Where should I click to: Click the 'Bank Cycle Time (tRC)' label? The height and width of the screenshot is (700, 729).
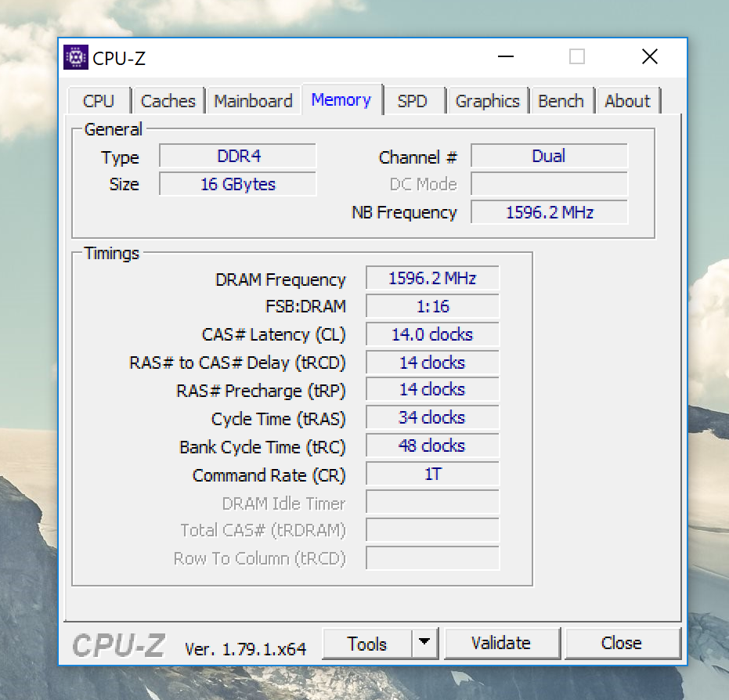[x=262, y=448]
